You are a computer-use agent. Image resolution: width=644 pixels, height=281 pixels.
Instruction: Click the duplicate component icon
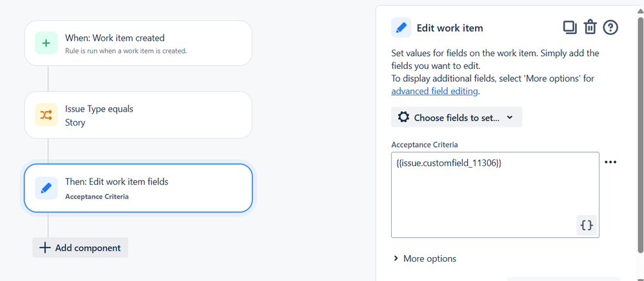[x=570, y=27]
